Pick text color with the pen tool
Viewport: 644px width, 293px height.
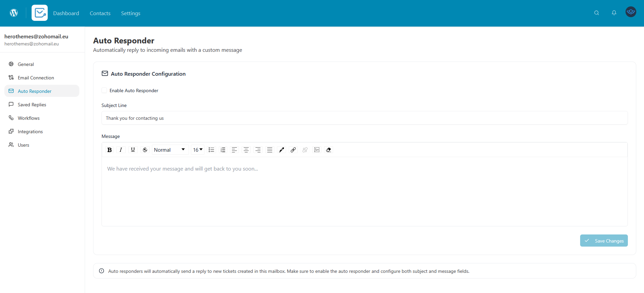[281, 150]
